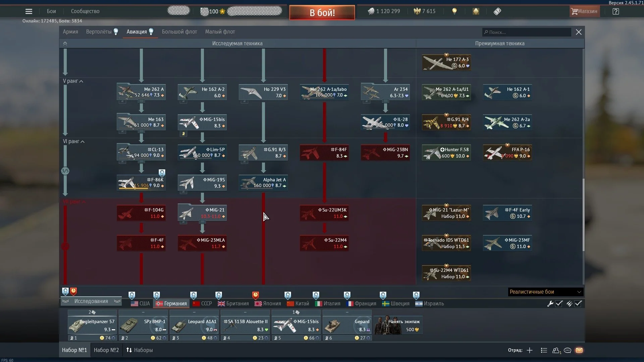Select Набор №2 crew preset

pos(106,350)
